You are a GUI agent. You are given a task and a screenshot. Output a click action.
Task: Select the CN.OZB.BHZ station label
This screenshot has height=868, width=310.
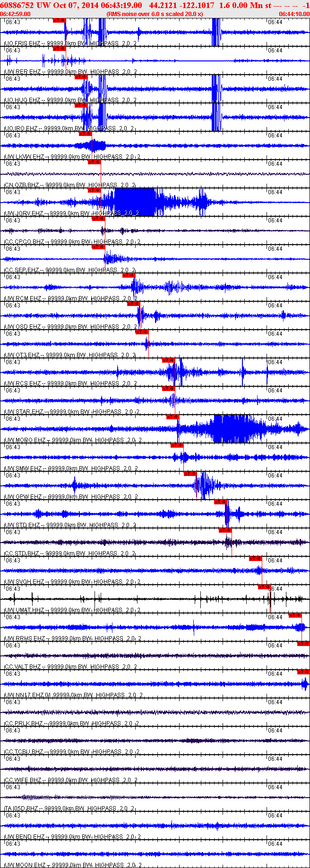[x=69, y=185]
